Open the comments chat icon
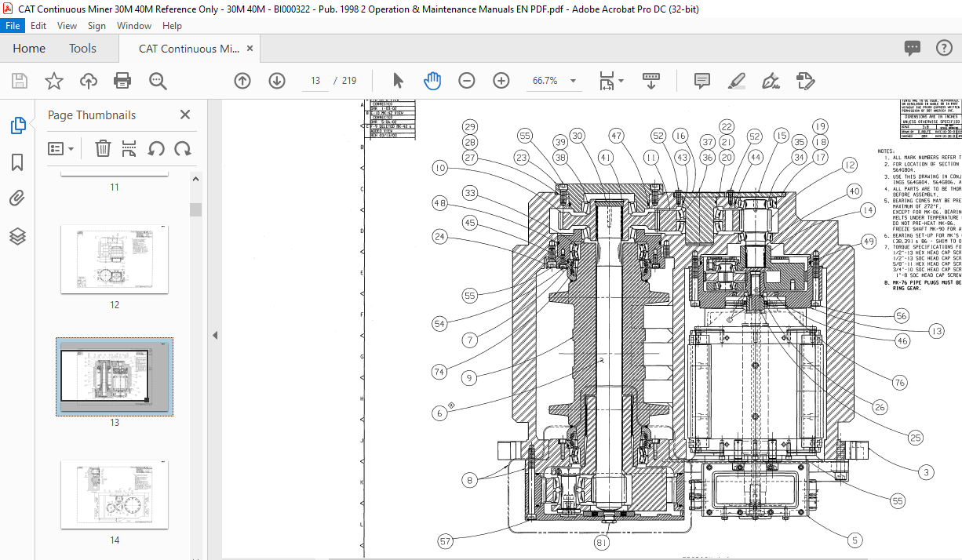The height and width of the screenshot is (560, 962). click(913, 49)
